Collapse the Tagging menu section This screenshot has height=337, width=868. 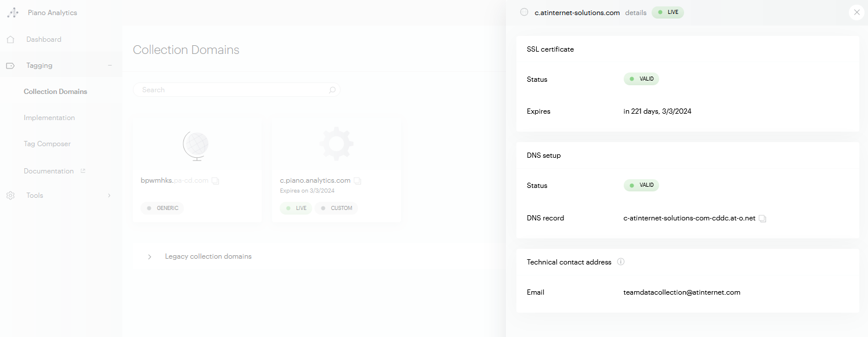pos(110,66)
